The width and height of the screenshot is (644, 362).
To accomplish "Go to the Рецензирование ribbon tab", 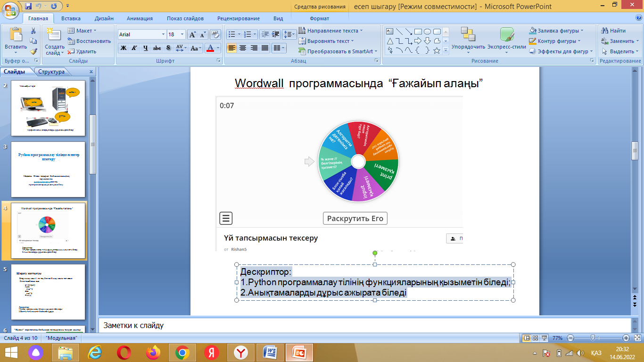I will (239, 18).
